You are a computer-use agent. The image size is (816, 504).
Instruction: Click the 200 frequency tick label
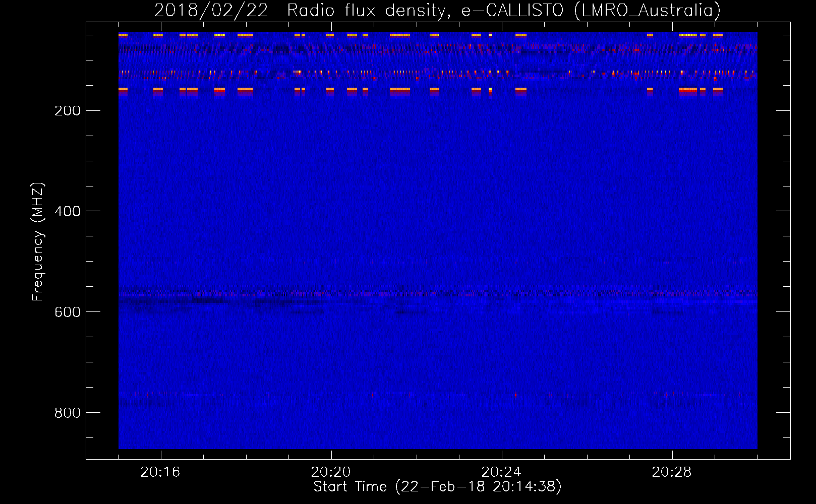click(68, 111)
